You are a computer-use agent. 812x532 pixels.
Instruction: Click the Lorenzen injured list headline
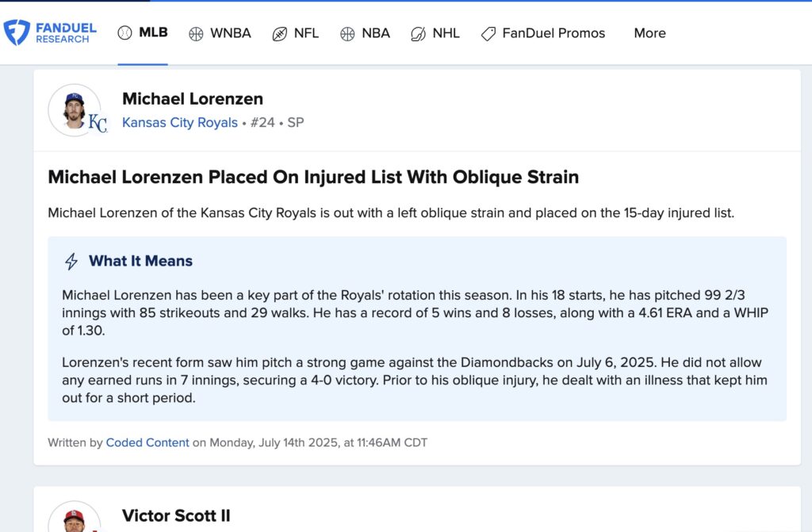pyautogui.click(x=313, y=177)
